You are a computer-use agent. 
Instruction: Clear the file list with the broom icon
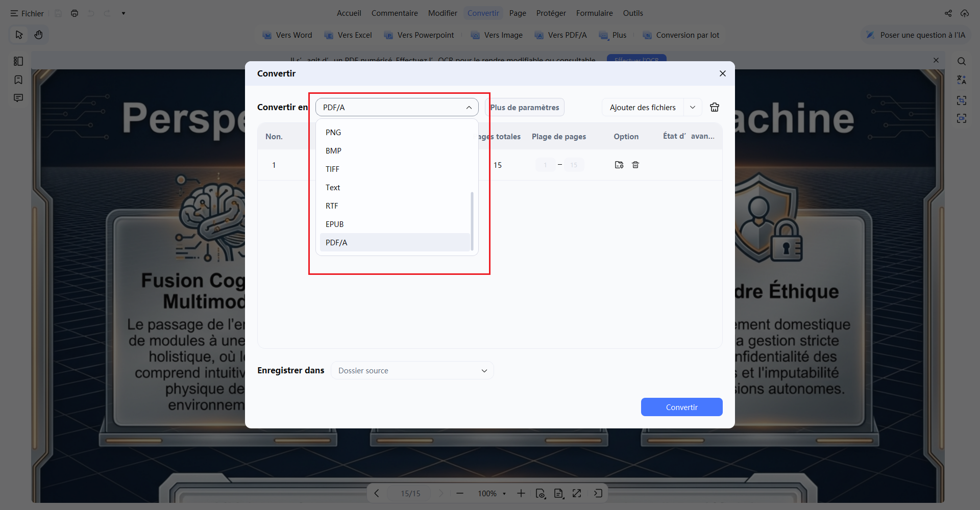715,107
